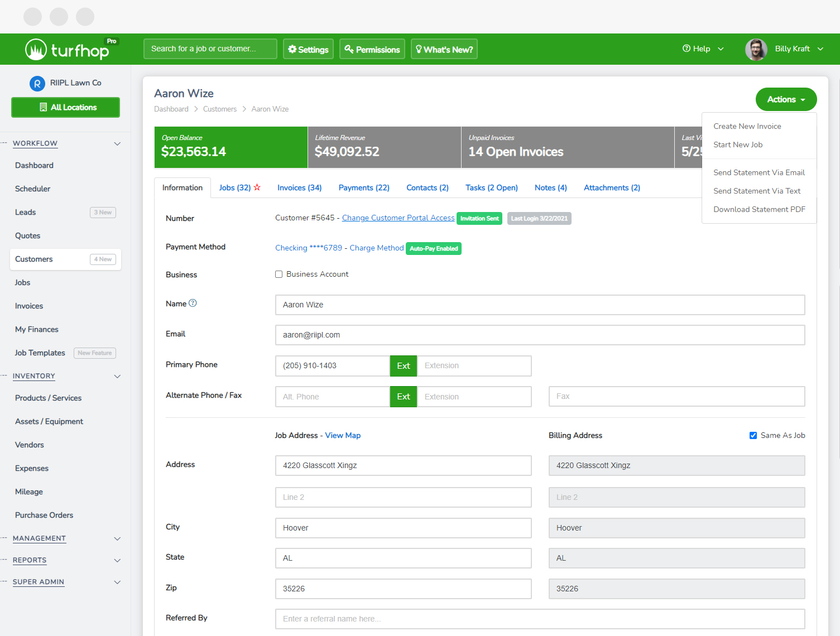This screenshot has width=840, height=636.
Task: Select Create New Invoice from Actions menu
Action: click(747, 126)
